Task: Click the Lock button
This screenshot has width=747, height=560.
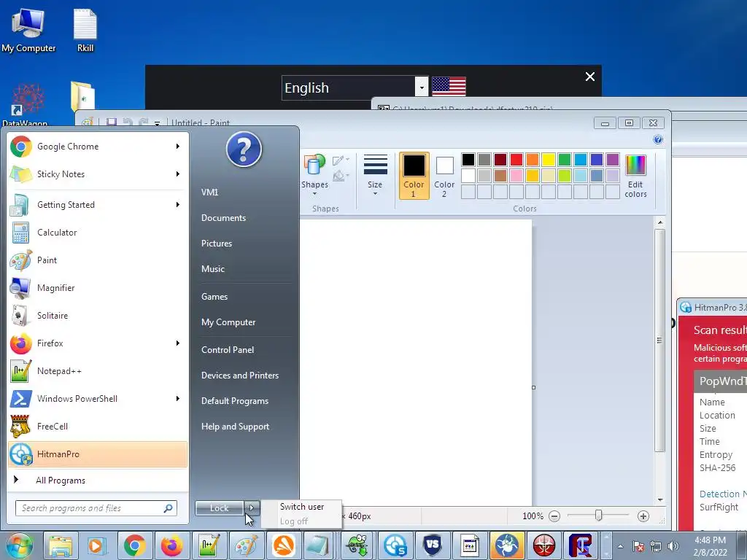Action: click(x=220, y=508)
